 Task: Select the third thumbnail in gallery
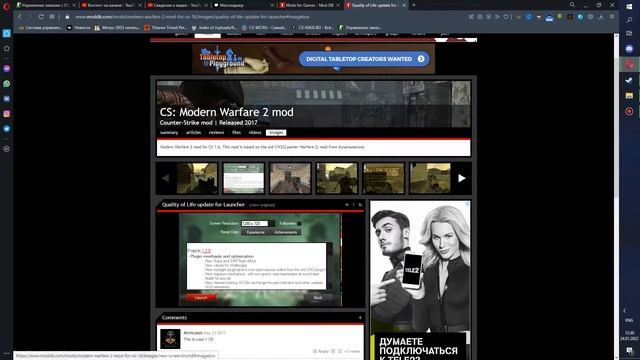click(x=290, y=178)
